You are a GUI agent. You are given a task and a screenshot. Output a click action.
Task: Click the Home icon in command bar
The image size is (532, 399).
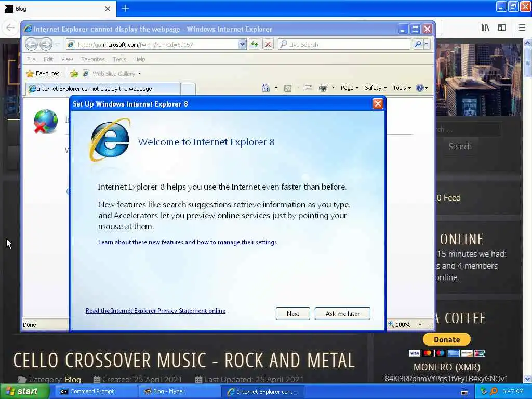[x=265, y=88]
